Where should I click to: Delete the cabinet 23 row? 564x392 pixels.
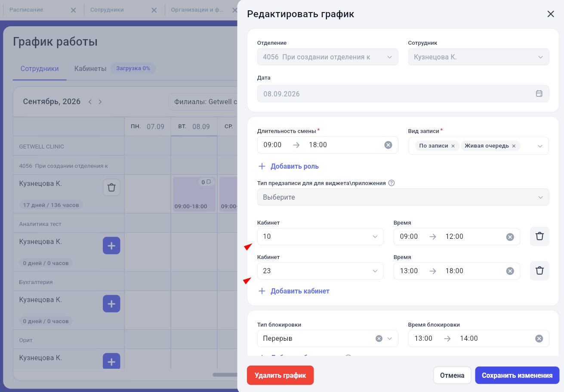click(539, 271)
